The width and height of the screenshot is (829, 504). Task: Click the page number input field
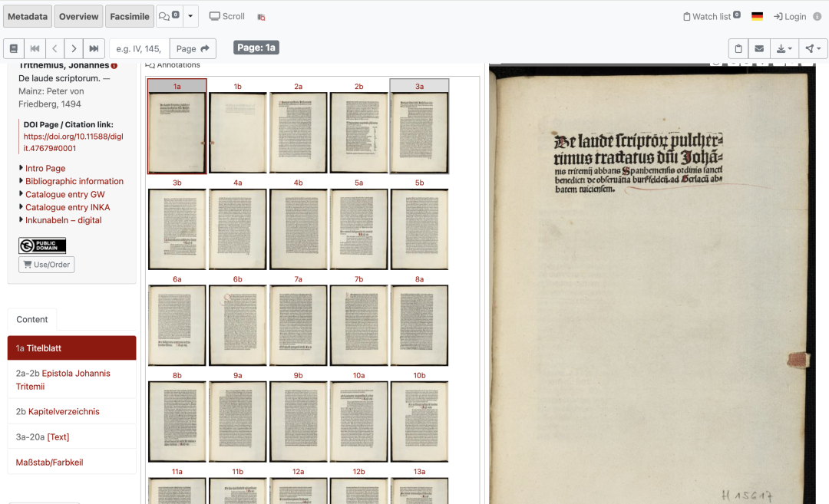[139, 48]
